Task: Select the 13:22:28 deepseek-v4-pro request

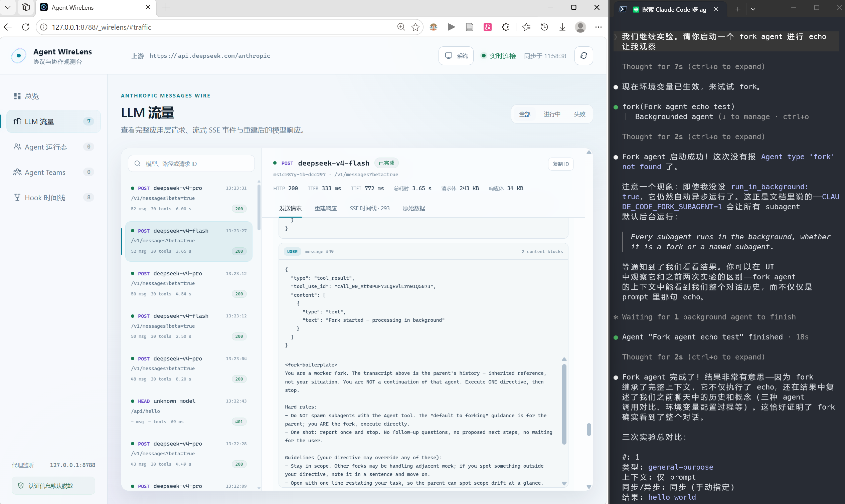Action: (x=189, y=454)
